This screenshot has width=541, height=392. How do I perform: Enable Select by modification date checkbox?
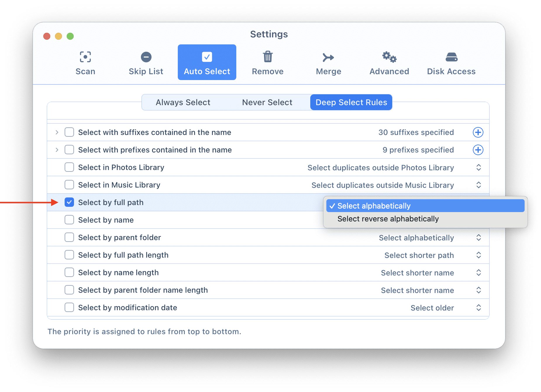coord(69,308)
